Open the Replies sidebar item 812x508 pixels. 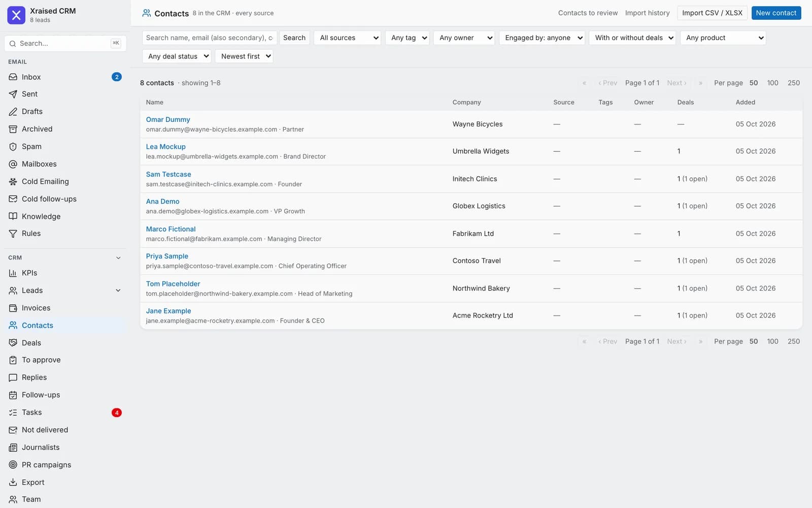65,377
